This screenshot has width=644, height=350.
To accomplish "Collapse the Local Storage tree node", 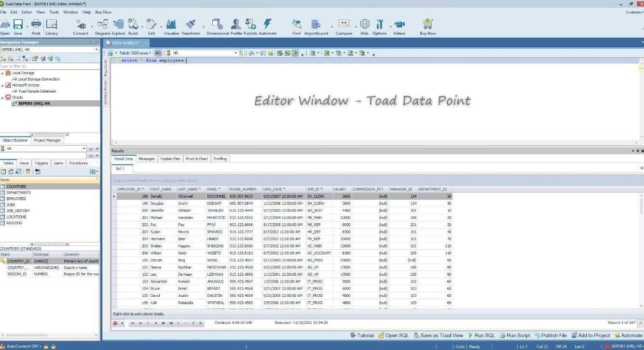I will click(x=2, y=73).
